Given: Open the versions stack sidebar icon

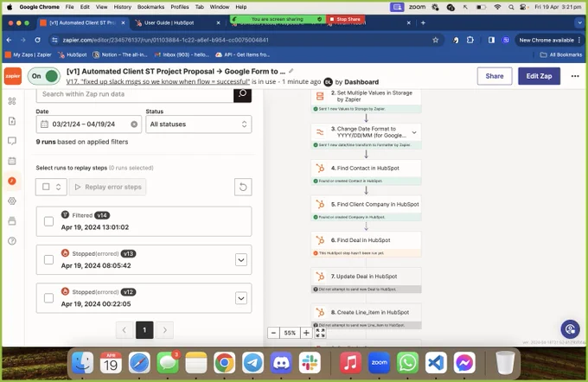Looking at the screenshot, I should tap(12, 220).
